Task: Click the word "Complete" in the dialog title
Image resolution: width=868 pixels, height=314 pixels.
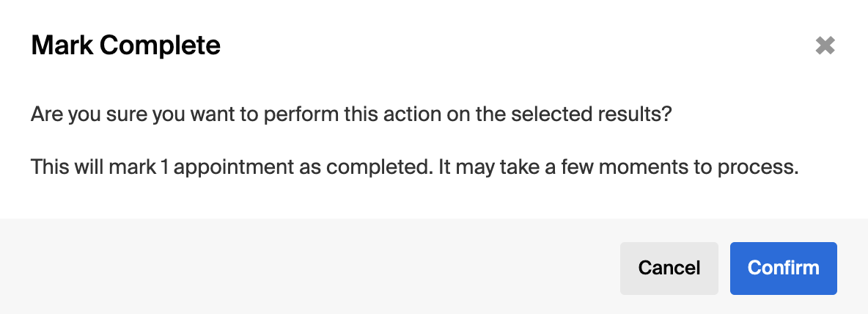Action: [160, 46]
